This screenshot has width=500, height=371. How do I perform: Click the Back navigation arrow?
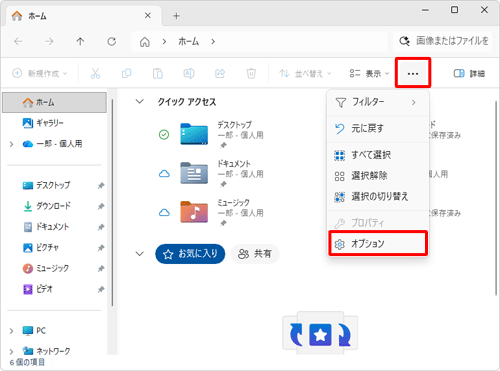pos(18,42)
